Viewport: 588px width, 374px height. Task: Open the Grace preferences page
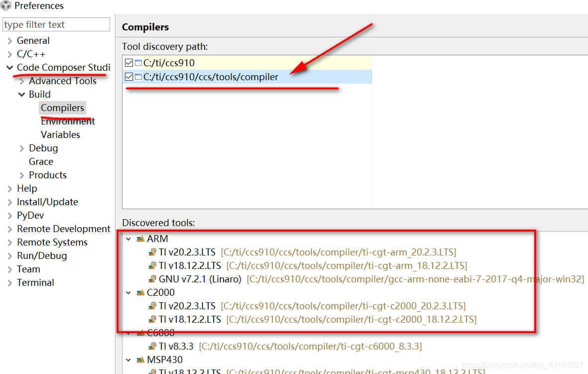[x=41, y=162]
